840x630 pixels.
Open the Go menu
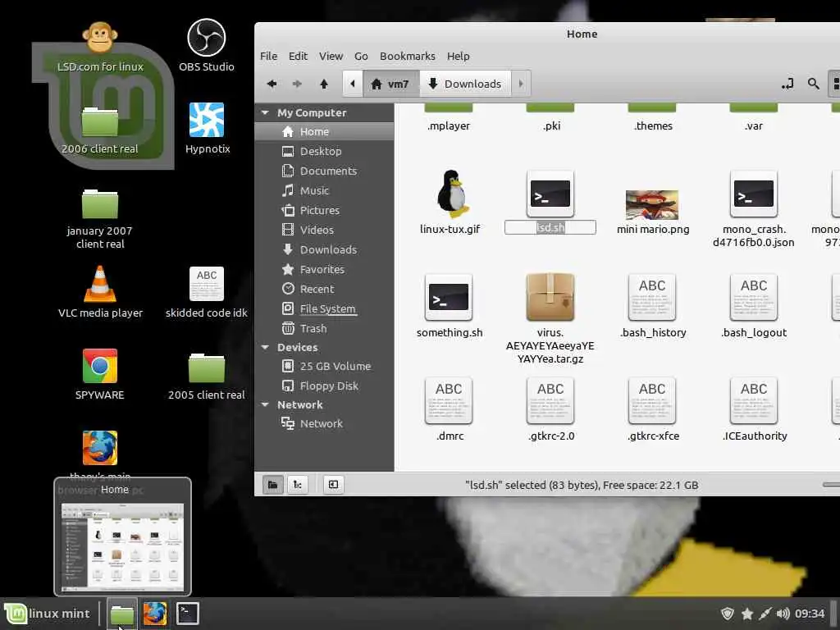click(361, 57)
